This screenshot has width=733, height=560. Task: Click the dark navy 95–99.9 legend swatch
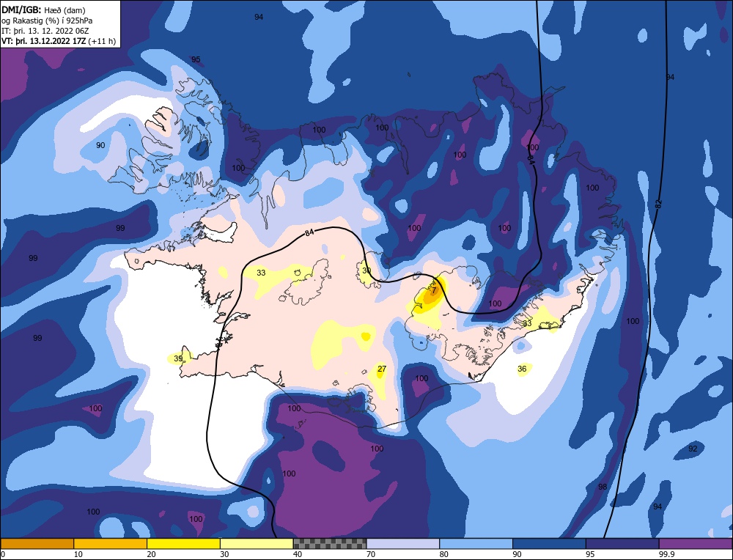click(622, 544)
